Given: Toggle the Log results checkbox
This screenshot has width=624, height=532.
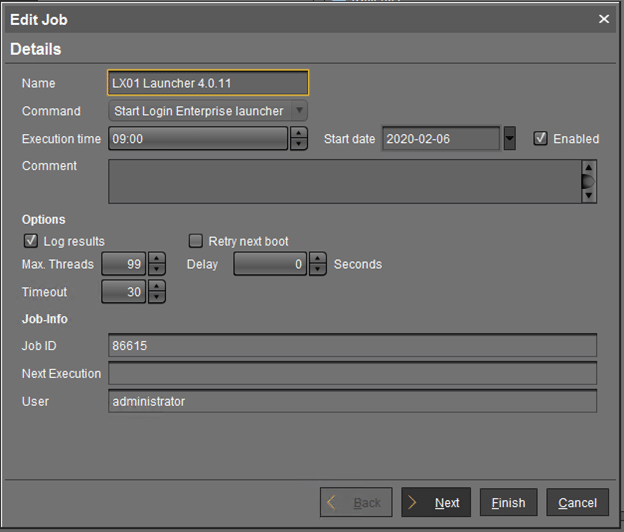Looking at the screenshot, I should (x=31, y=241).
